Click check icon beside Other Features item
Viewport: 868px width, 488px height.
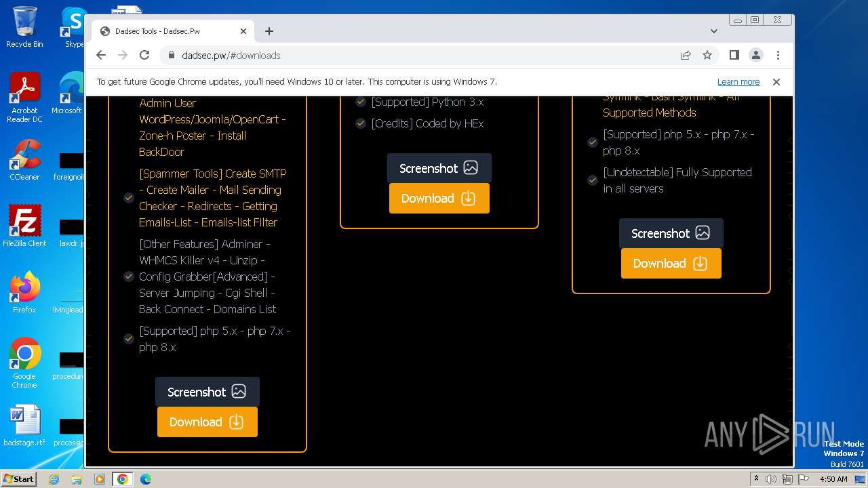[x=129, y=277]
